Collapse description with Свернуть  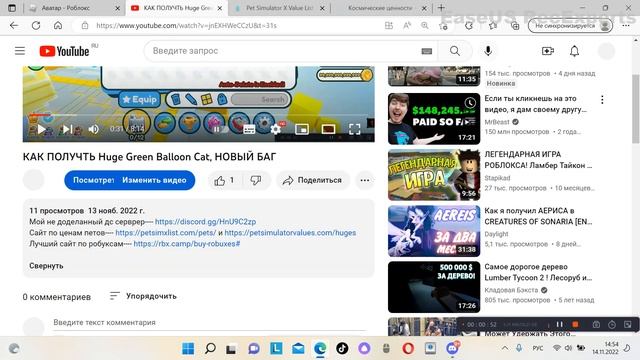(46, 266)
